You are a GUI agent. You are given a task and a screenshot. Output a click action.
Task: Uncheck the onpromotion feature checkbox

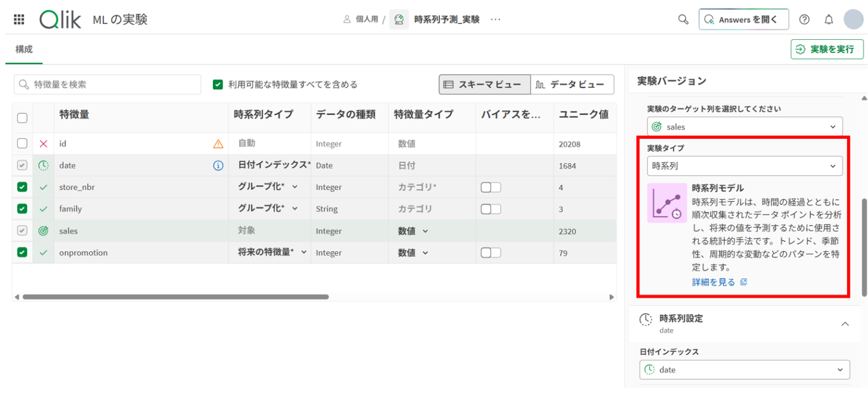(x=22, y=252)
